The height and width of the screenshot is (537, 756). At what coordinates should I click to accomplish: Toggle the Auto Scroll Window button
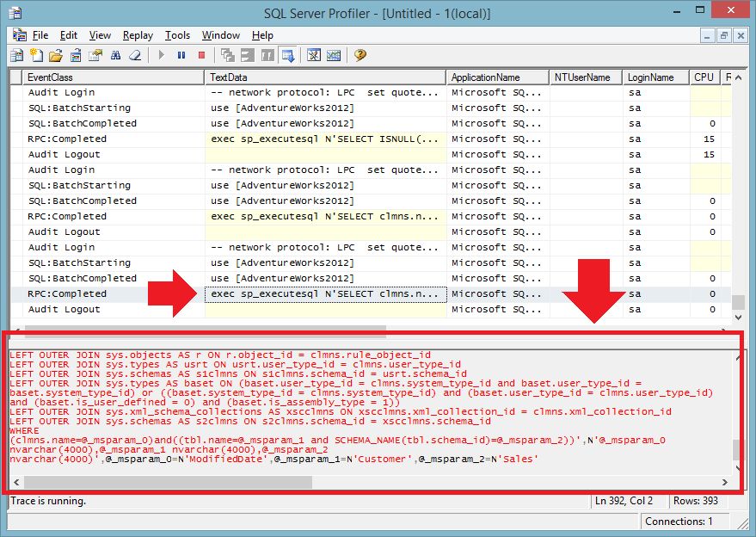click(288, 55)
